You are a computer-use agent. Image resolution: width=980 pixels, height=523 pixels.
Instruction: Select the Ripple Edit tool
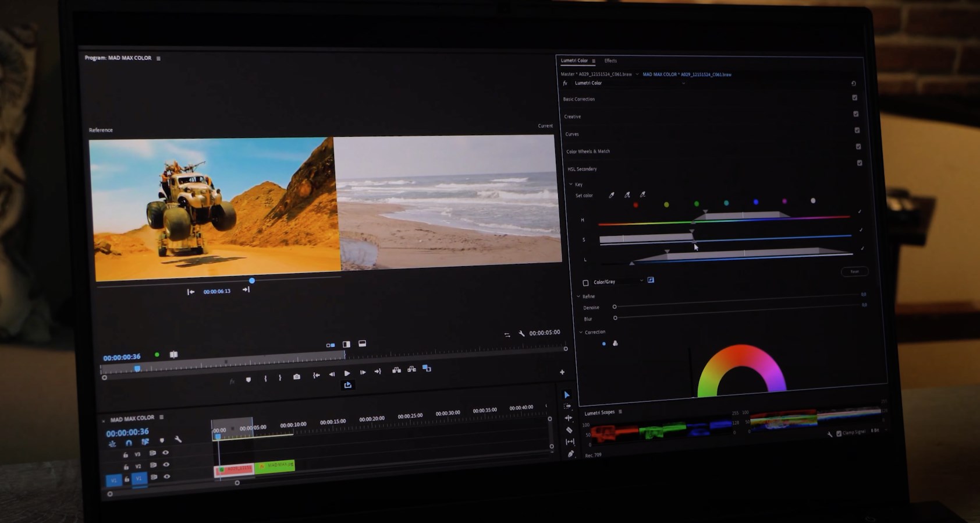point(569,418)
